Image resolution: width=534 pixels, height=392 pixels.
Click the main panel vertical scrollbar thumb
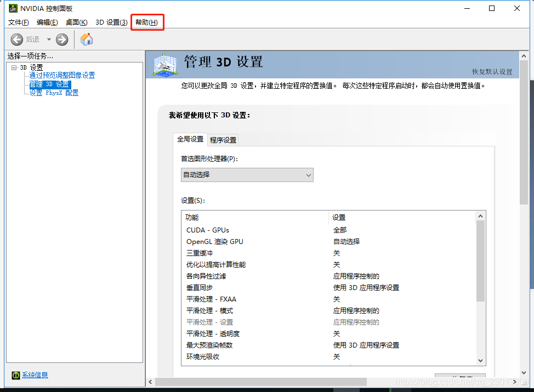click(x=524, y=133)
